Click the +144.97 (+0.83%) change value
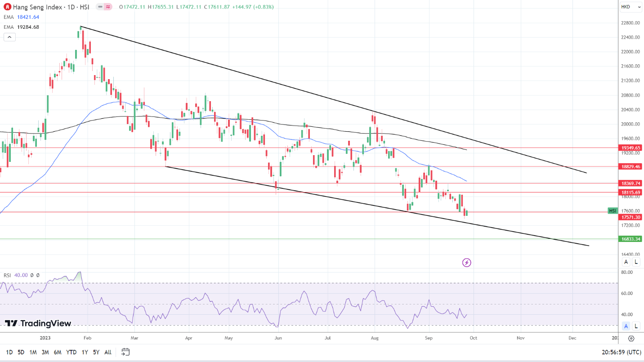Image resolution: width=644 pixels, height=362 pixels. pyautogui.click(x=253, y=7)
